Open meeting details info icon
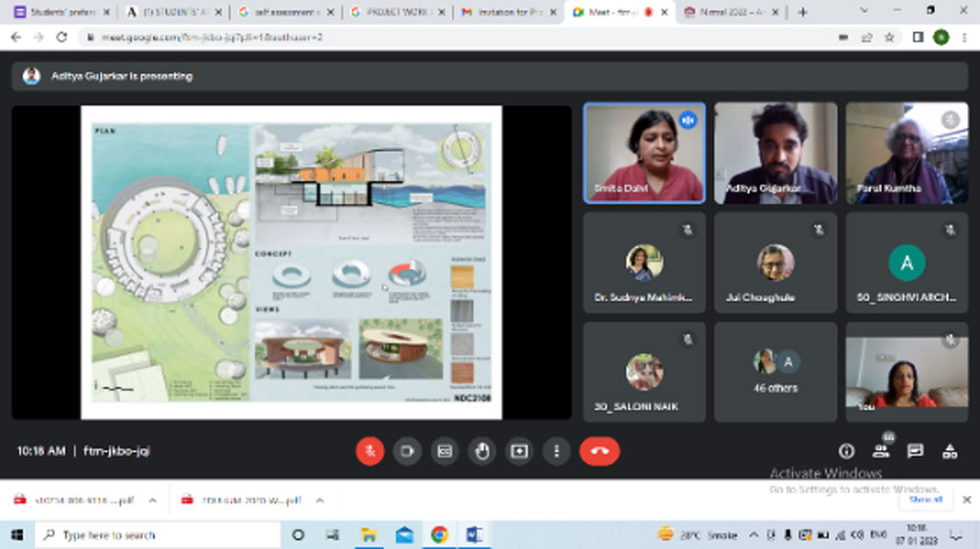The image size is (980, 549). point(847,451)
